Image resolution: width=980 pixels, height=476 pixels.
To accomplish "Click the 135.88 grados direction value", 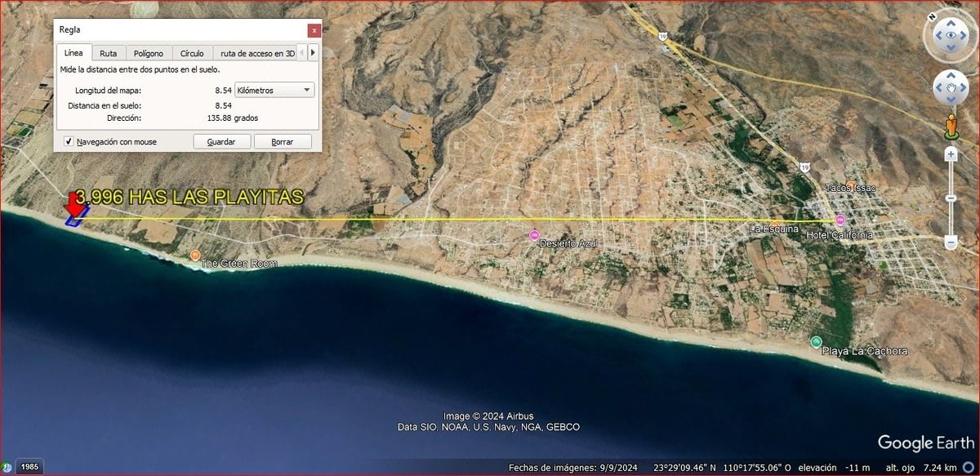I will click(x=233, y=118).
